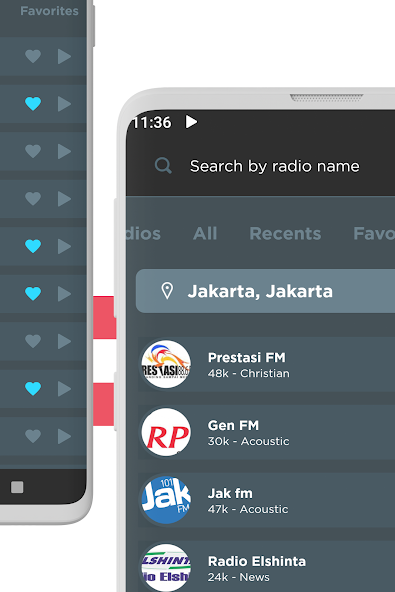Click the "47k - Acoustic" subtitle
The height and width of the screenshot is (592, 395).
248,509
